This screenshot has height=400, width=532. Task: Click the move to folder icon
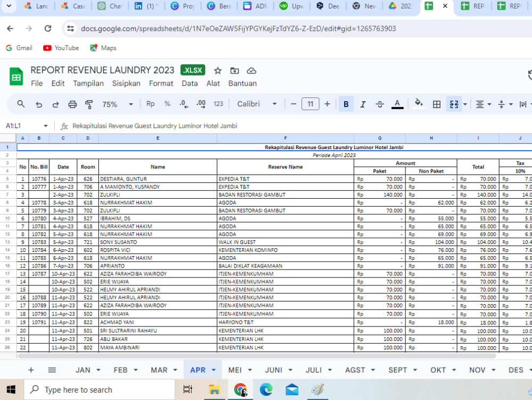[235, 71]
